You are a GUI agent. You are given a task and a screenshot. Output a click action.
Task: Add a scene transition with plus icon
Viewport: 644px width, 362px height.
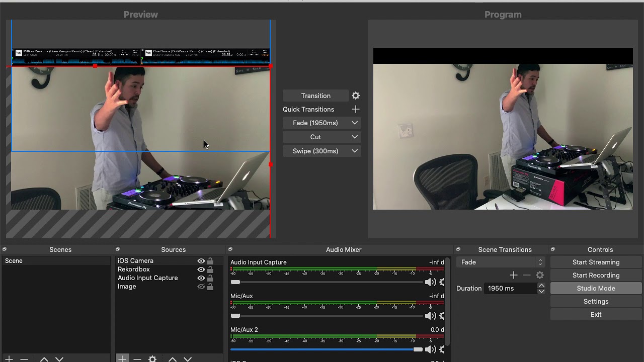click(x=513, y=275)
